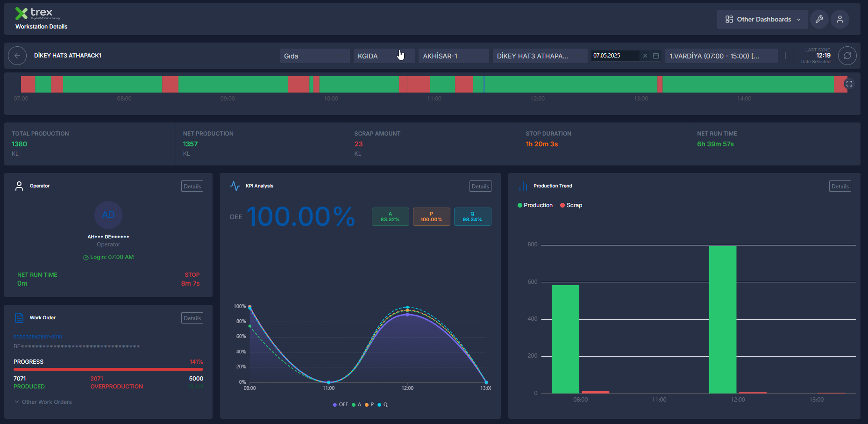The height and width of the screenshot is (424, 868).
Task: Open Operator panel Details
Action: pyautogui.click(x=192, y=187)
